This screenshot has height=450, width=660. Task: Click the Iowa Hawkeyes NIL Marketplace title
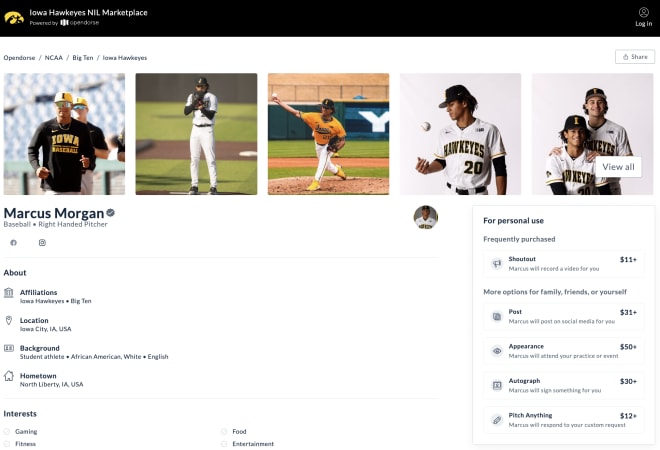(x=88, y=13)
